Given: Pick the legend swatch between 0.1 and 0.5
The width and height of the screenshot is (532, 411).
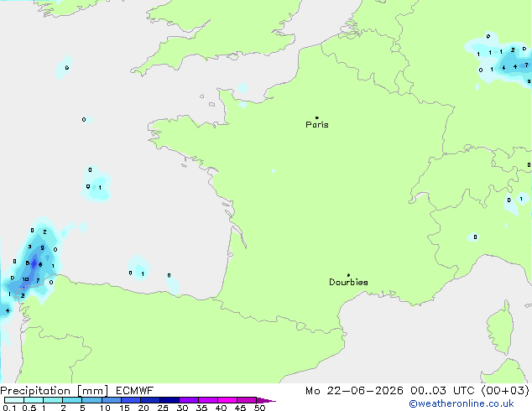Looking at the screenshot, I should 14,400.
